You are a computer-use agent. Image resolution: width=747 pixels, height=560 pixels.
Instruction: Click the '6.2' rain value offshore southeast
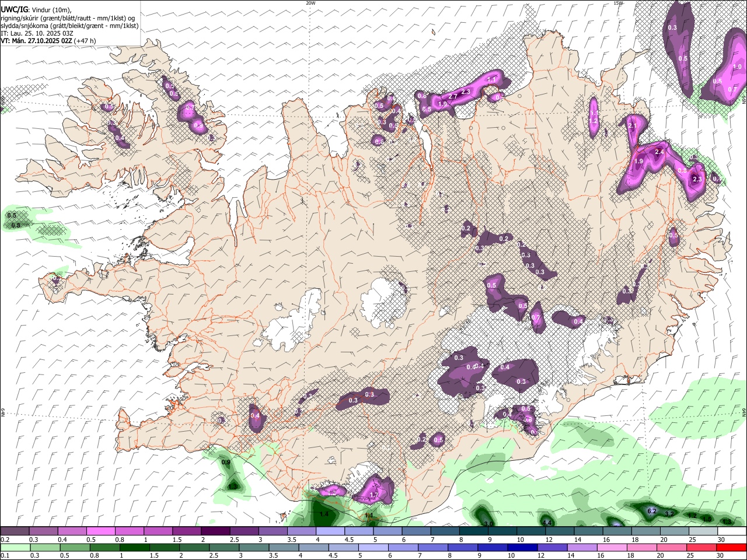click(652, 511)
